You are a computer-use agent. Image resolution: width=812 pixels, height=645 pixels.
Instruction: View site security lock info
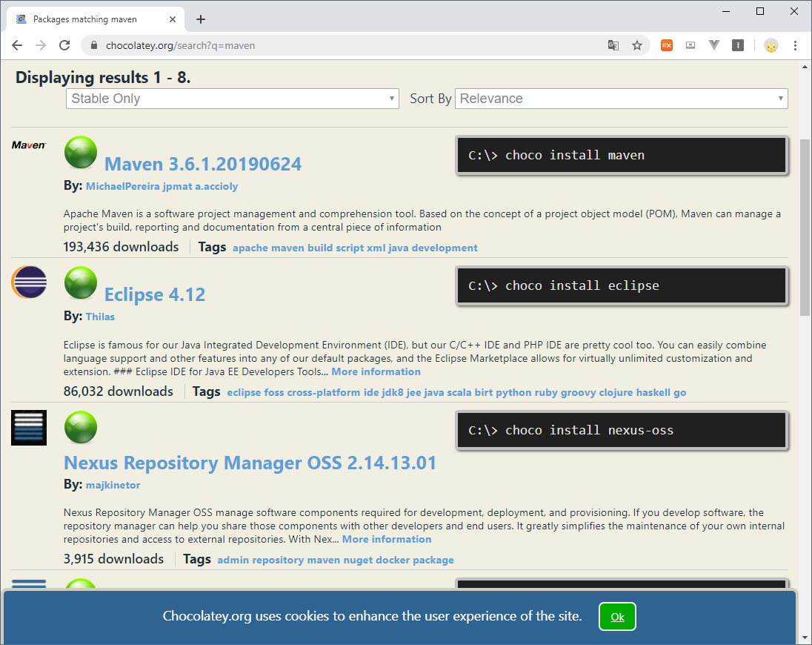coord(94,45)
